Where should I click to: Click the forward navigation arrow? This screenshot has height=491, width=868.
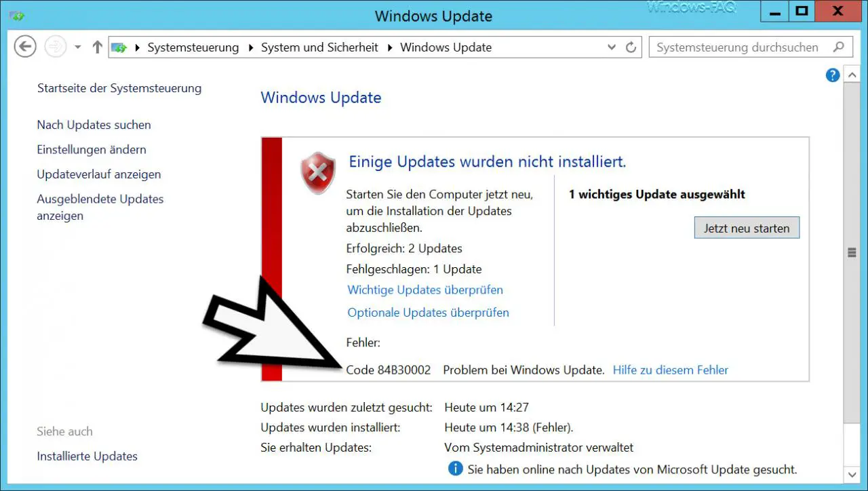pyautogui.click(x=55, y=47)
